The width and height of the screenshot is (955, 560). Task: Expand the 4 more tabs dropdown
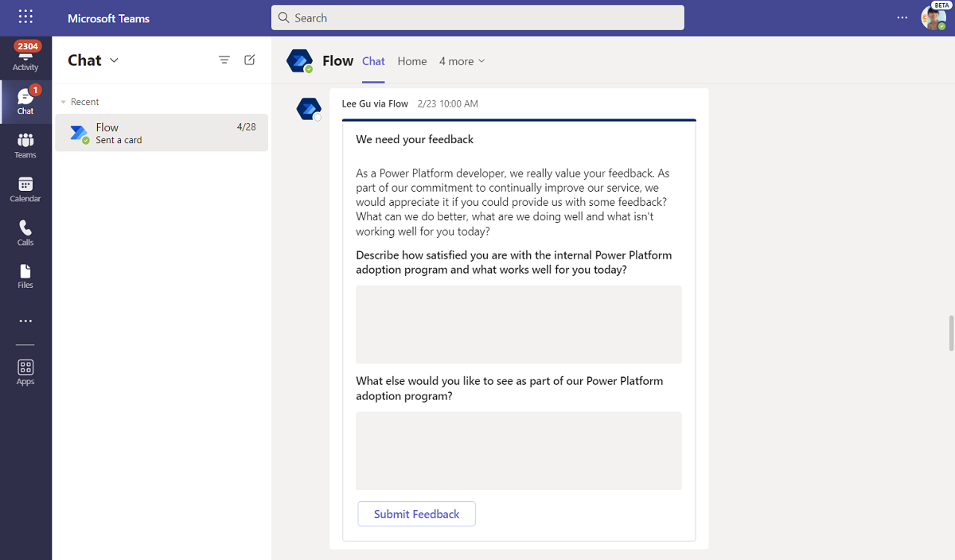click(462, 61)
